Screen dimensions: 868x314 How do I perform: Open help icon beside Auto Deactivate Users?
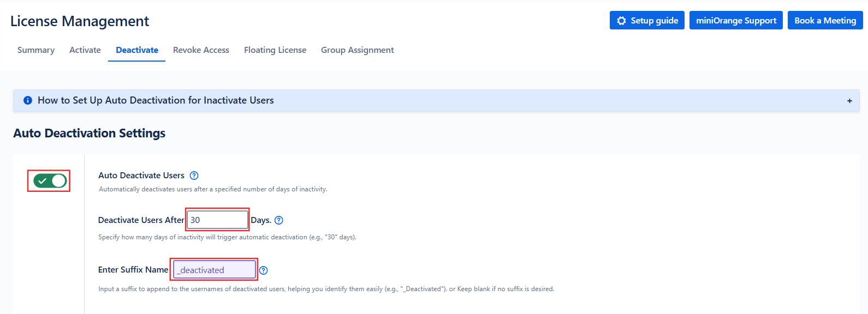(x=194, y=176)
